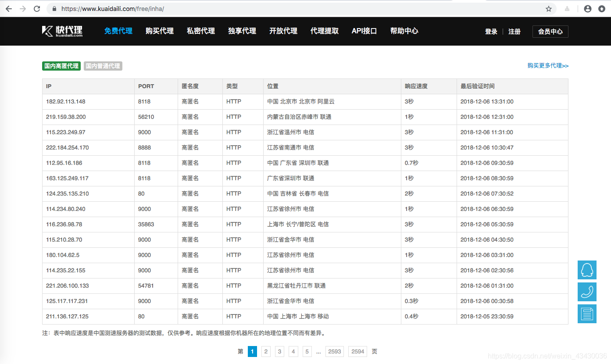Open the 免费代理 menu item
The width and height of the screenshot is (611, 364).
point(118,31)
